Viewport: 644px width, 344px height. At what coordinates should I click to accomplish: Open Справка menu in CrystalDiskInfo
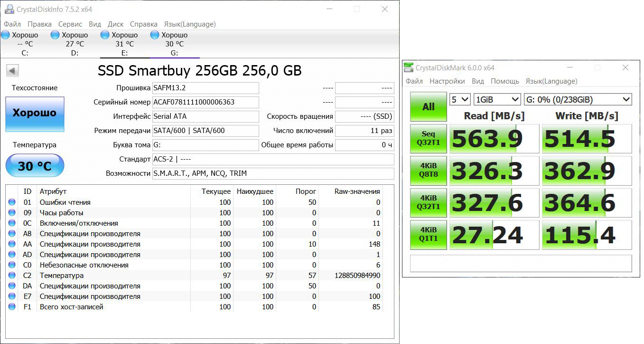143,24
